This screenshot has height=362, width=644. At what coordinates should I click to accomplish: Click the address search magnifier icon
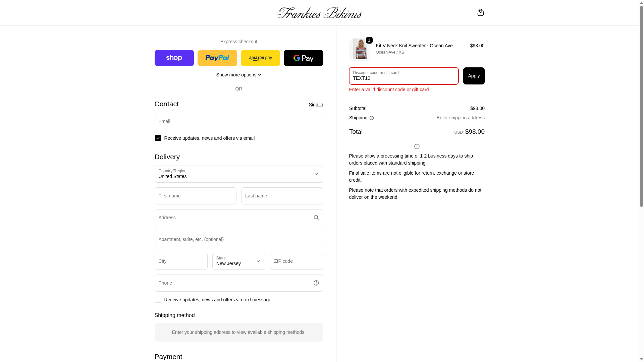click(x=316, y=218)
